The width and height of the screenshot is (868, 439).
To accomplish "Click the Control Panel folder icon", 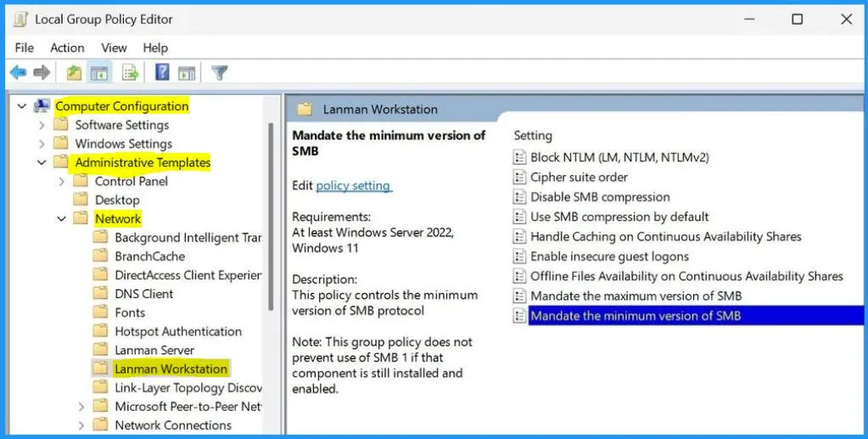I will click(81, 181).
